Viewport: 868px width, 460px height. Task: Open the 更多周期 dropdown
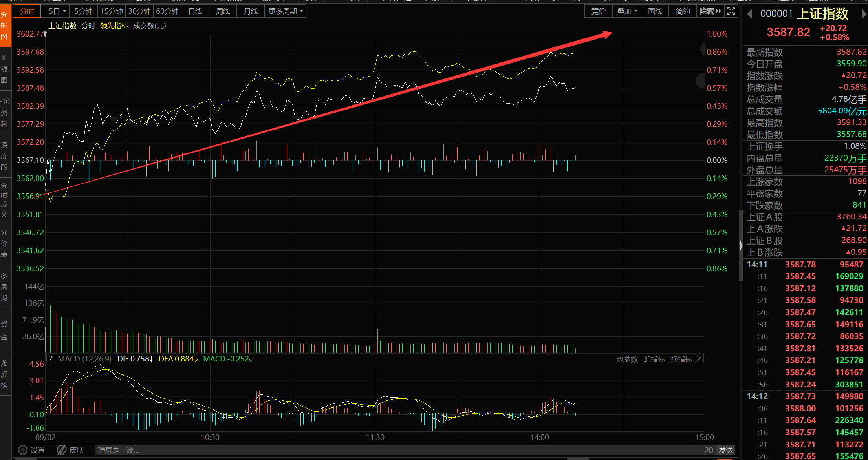click(x=286, y=11)
